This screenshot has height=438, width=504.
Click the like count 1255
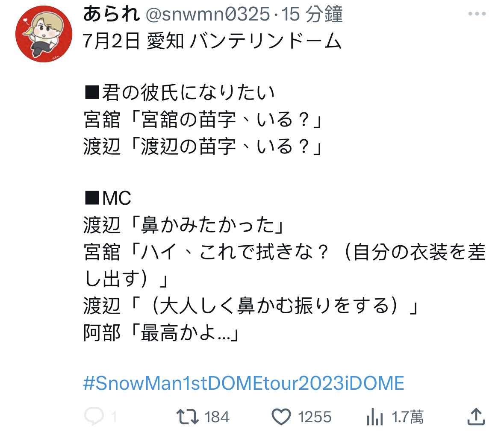[314, 417]
